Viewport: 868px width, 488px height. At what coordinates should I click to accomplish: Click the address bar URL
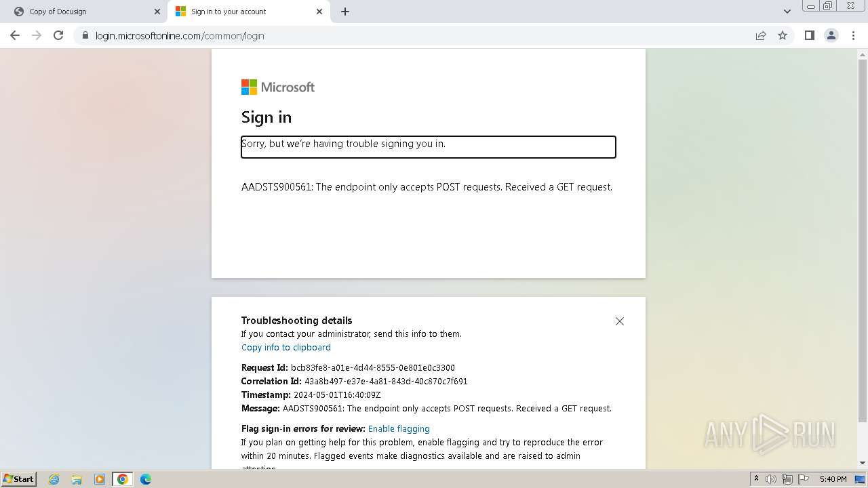coord(180,36)
